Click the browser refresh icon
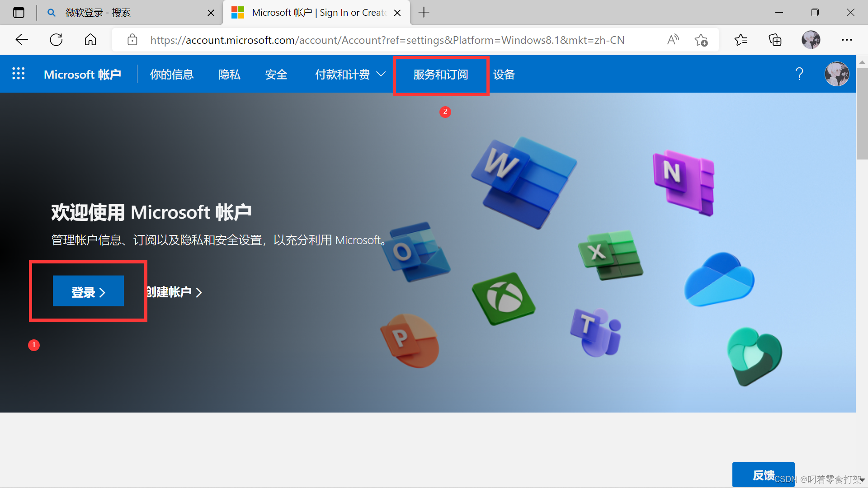The height and width of the screenshot is (488, 868). 56,40
